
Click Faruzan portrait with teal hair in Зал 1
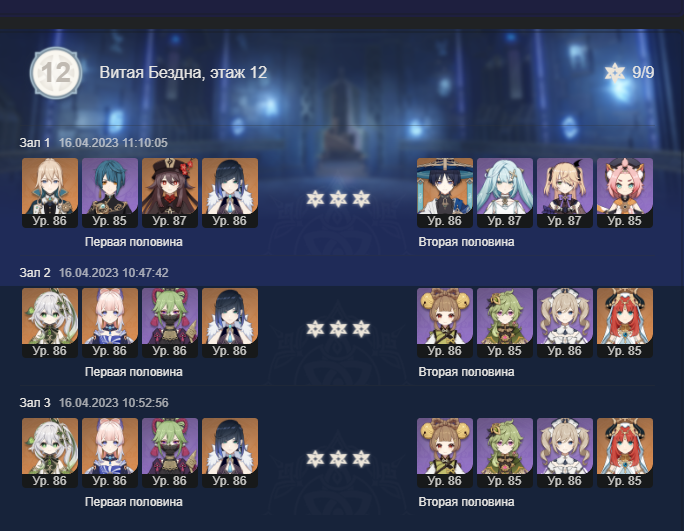[x=505, y=192]
